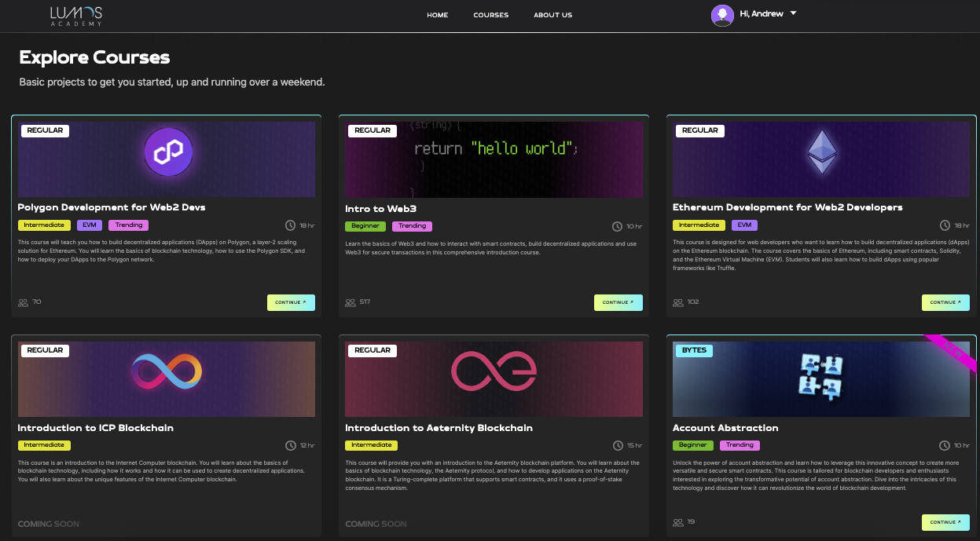Select the Beginner tag on Intro to Web3

[365, 226]
